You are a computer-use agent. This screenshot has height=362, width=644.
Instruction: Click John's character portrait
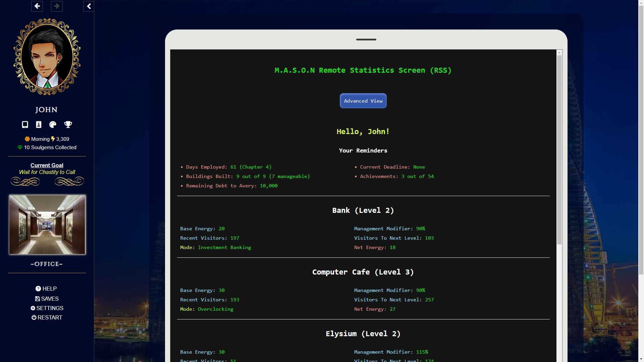point(47,57)
